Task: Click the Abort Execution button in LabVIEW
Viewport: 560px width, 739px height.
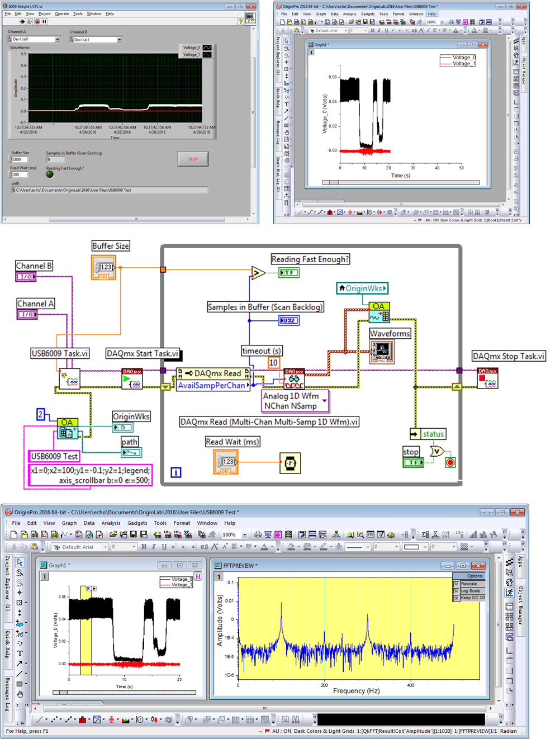Action: pos(37,22)
